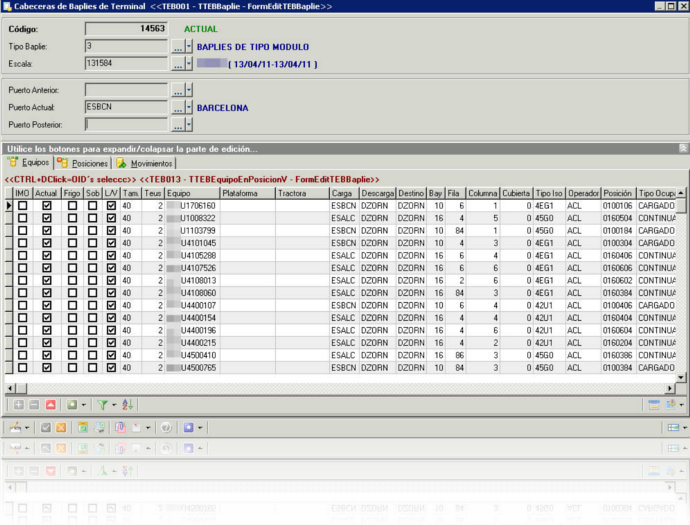
Task: Uncheck Actual checkbox for equipment U1008322
Action: coord(47,218)
